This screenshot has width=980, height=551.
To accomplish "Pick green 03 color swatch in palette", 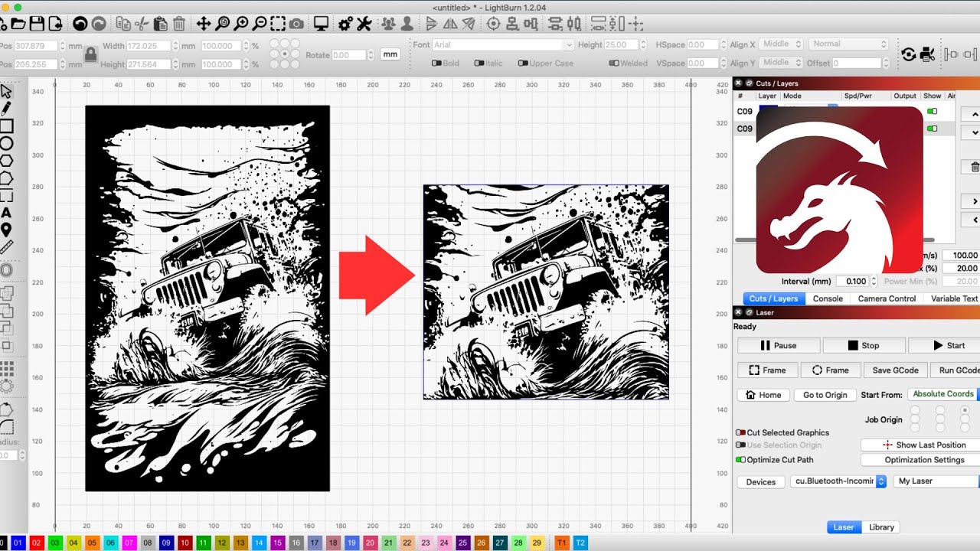I will coord(54,543).
